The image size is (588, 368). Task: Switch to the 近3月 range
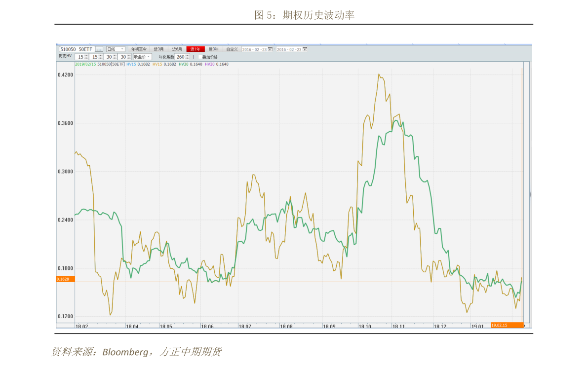coord(158,49)
